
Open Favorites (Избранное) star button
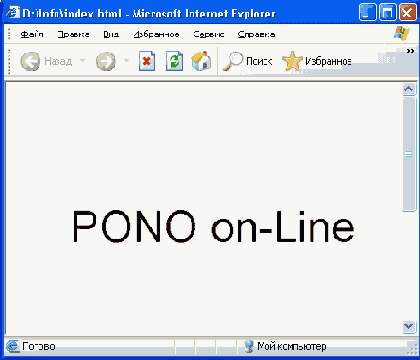[x=316, y=61]
